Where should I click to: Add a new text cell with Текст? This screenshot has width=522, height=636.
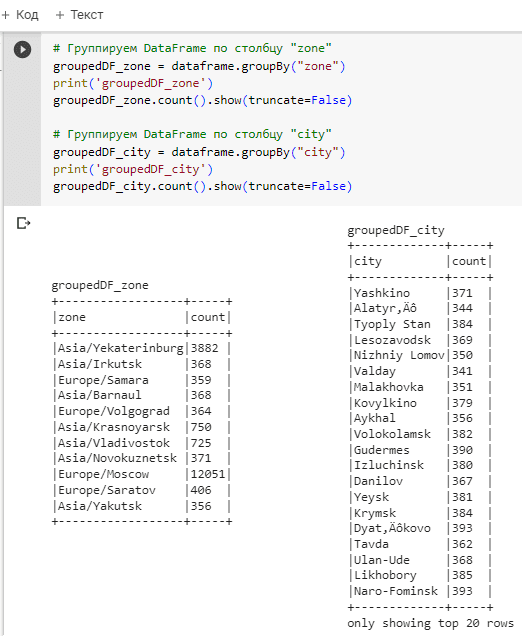coord(79,15)
